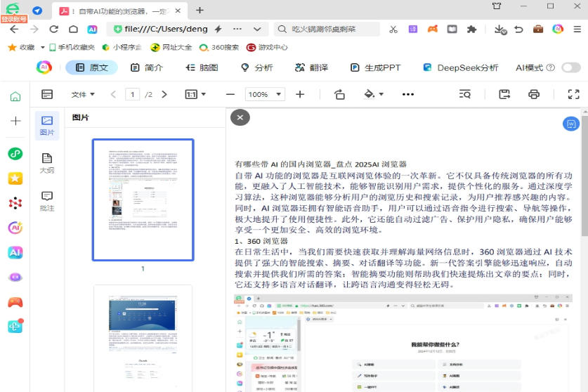Zoom out with minus button
588x392 pixels.
point(230,94)
